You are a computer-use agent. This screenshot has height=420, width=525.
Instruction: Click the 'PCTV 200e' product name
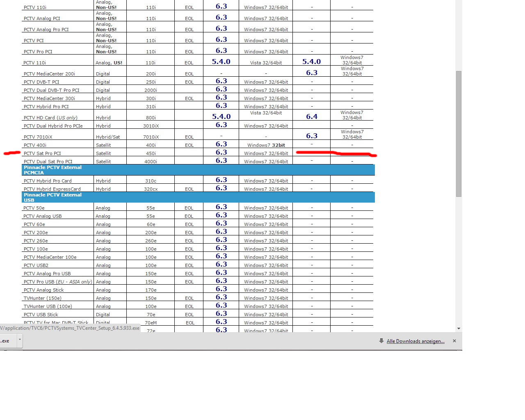[36, 233]
